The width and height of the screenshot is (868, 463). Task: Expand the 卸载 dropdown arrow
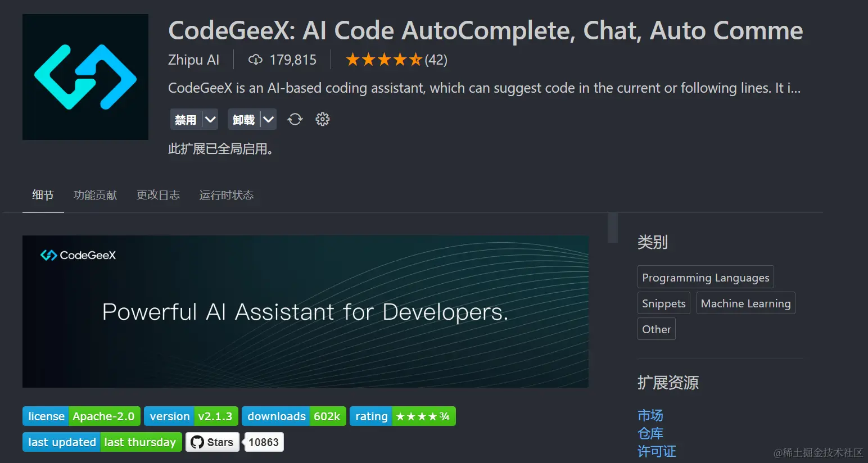click(x=268, y=119)
